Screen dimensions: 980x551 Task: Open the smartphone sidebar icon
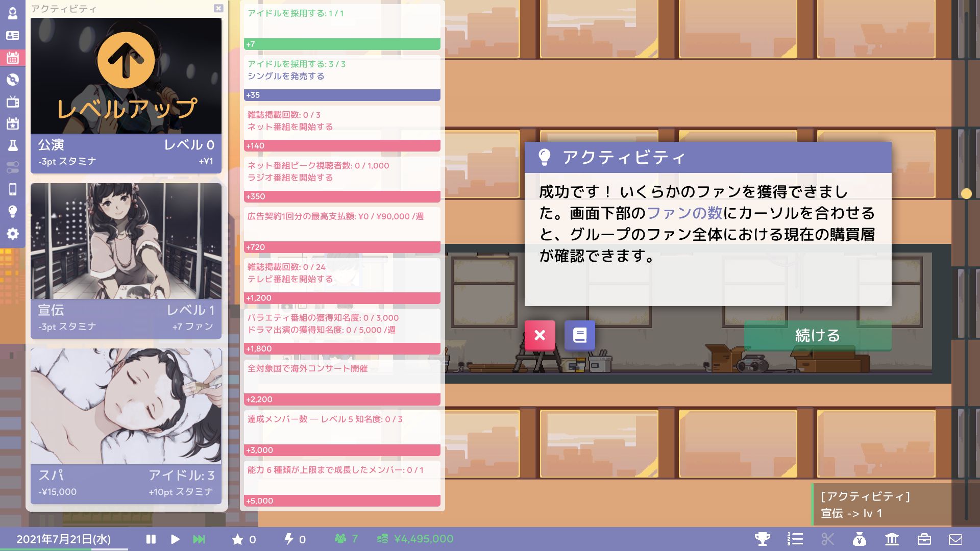(x=12, y=189)
